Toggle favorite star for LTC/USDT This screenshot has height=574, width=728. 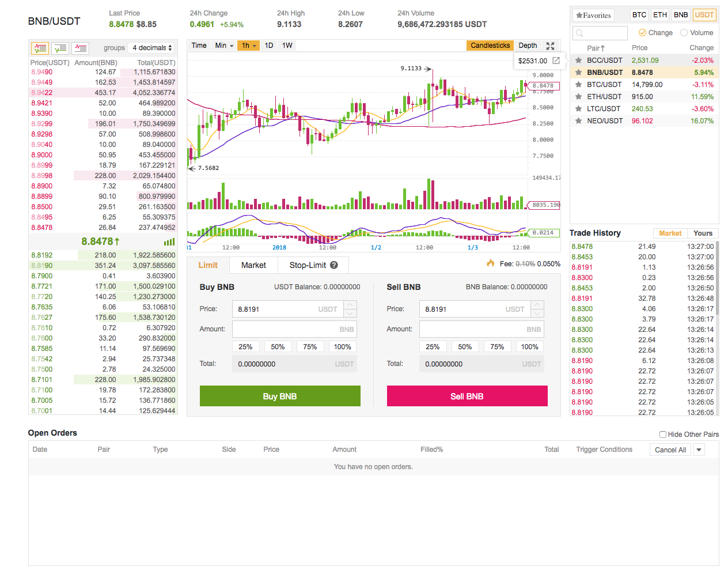tap(578, 108)
